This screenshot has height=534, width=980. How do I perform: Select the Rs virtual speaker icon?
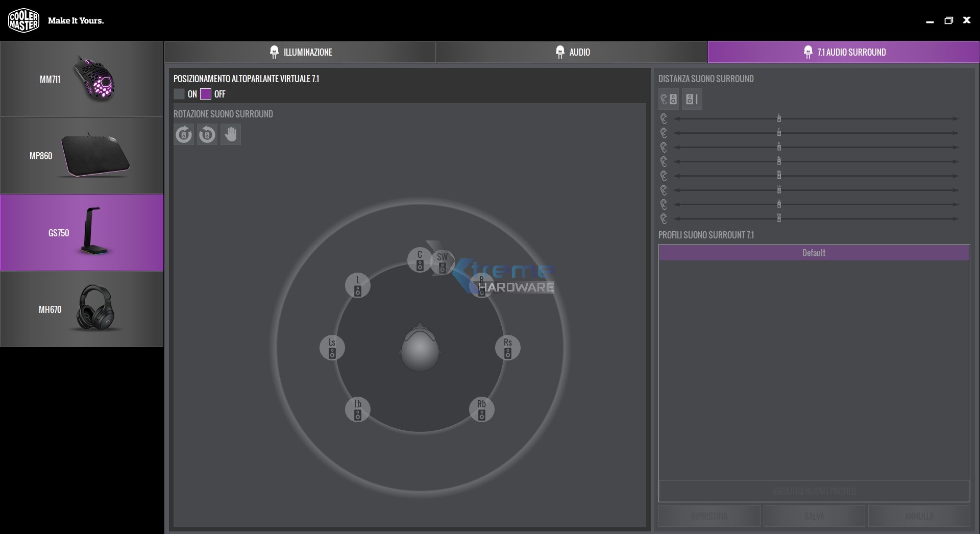click(508, 348)
